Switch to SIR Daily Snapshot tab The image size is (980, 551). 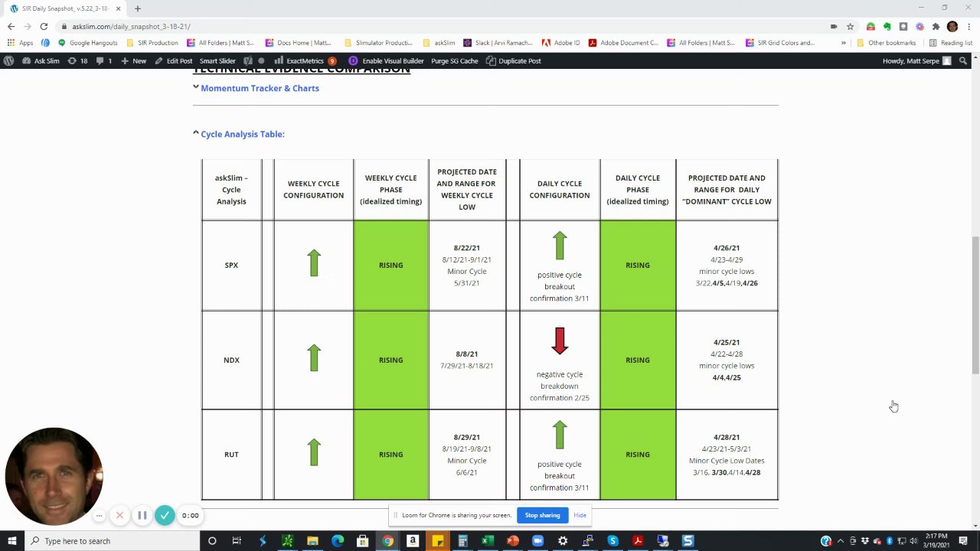[x=65, y=8]
